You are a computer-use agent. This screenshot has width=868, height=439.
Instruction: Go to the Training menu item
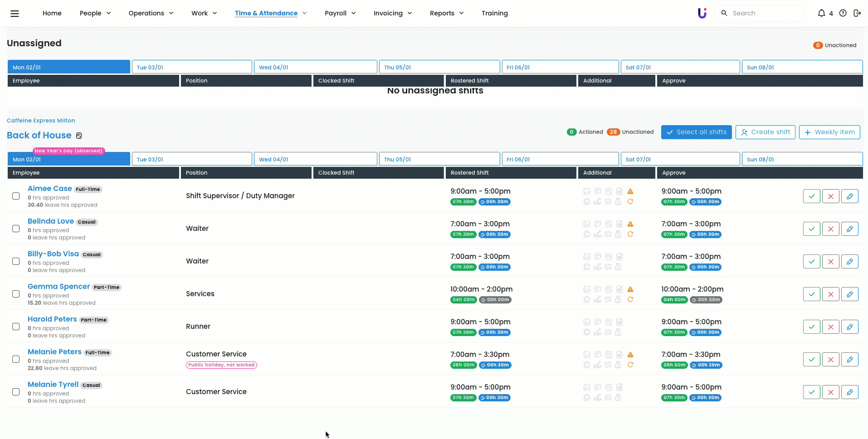point(494,13)
